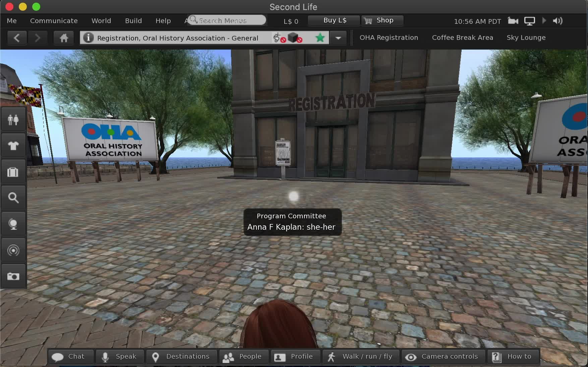Go forward with the right arrow

pos(37,38)
